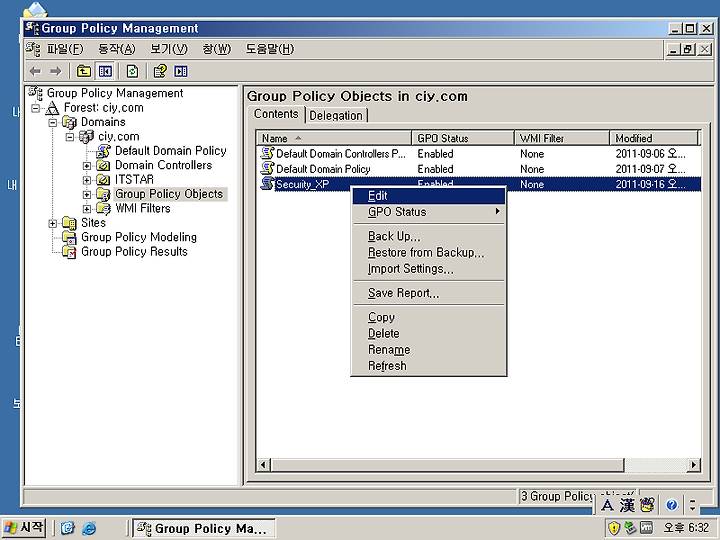This screenshot has width=720, height=540.
Task: Click the Default Domain Policy scroll icon in tree
Action: tap(104, 151)
